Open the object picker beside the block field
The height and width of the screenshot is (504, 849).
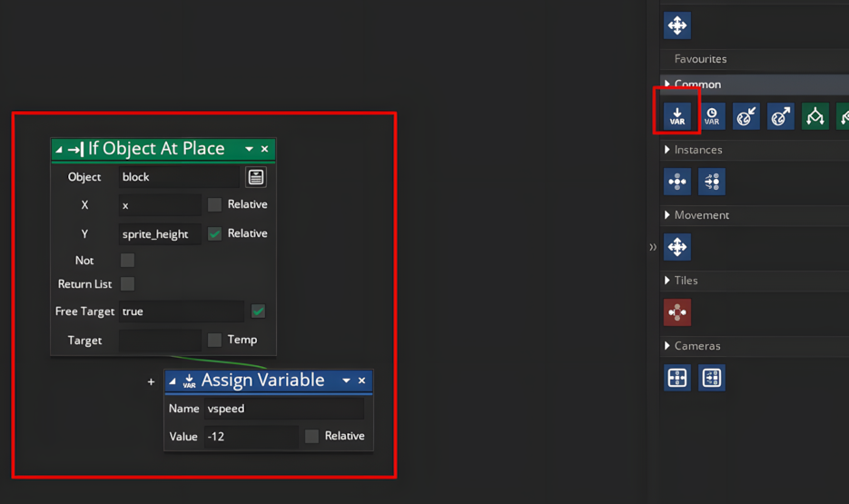tap(255, 177)
